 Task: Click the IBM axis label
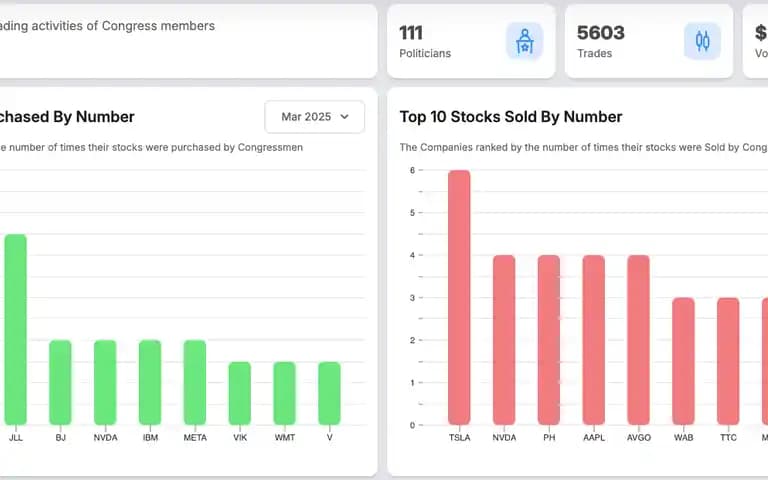coord(150,437)
